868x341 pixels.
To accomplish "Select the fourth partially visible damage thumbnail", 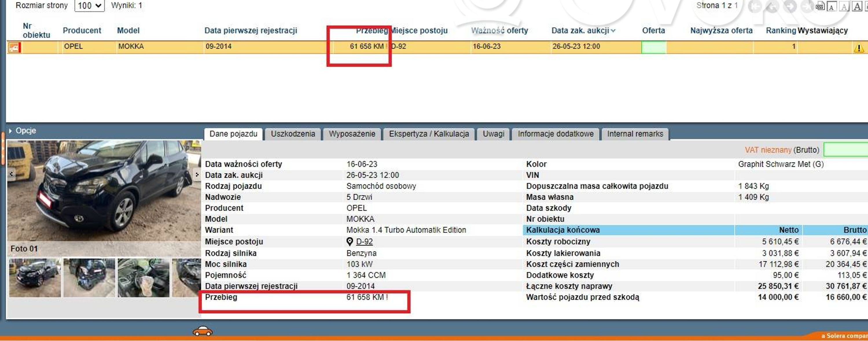I will click(186, 278).
